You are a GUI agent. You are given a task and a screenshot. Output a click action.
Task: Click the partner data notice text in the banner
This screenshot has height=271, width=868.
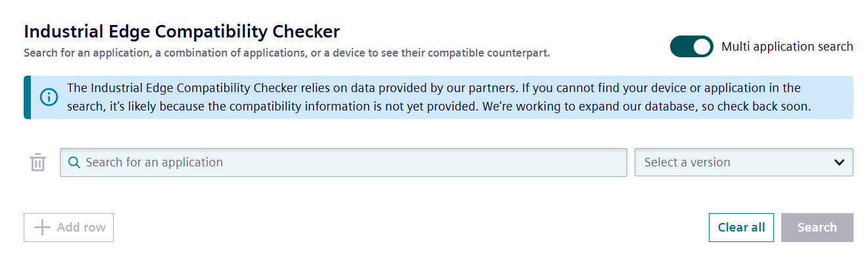tap(439, 97)
